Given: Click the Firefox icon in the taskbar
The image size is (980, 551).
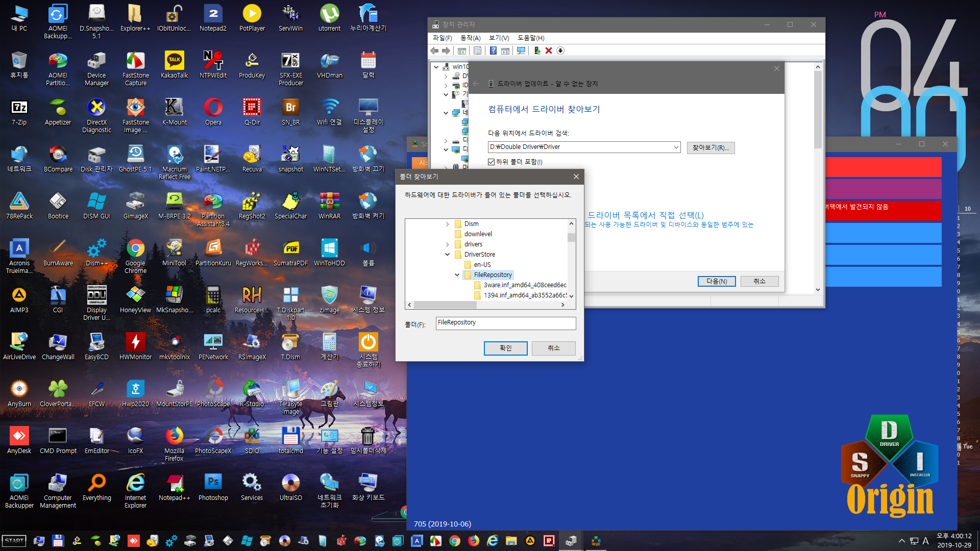Looking at the screenshot, I should 473,541.
